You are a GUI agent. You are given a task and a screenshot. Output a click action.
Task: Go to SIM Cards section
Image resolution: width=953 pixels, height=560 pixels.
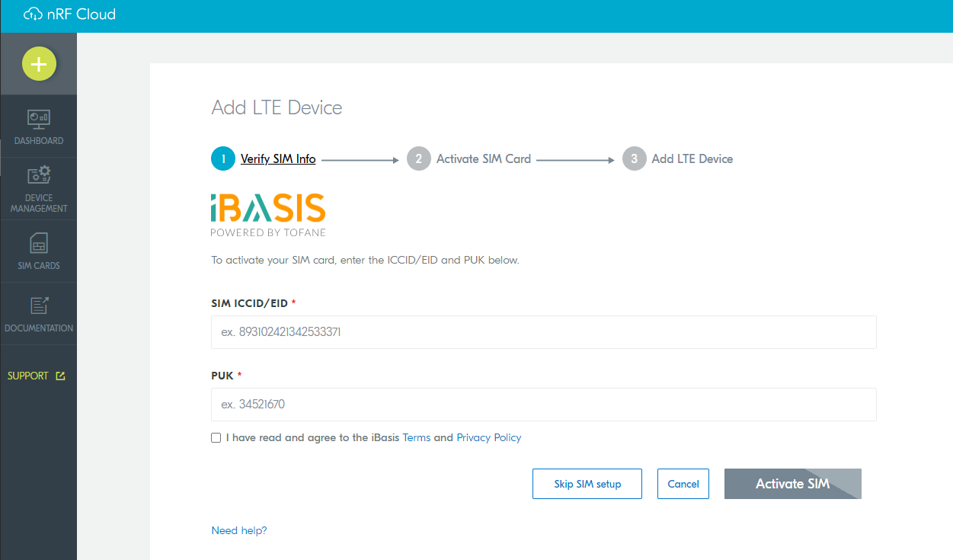tap(39, 244)
